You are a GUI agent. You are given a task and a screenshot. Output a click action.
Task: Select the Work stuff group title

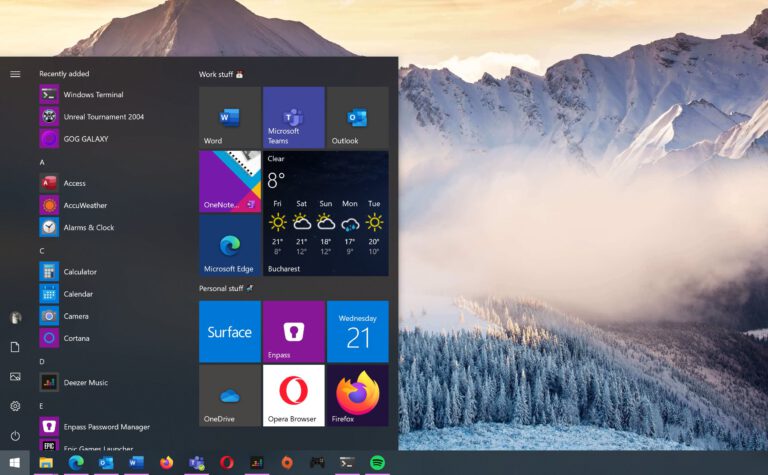tap(221, 74)
